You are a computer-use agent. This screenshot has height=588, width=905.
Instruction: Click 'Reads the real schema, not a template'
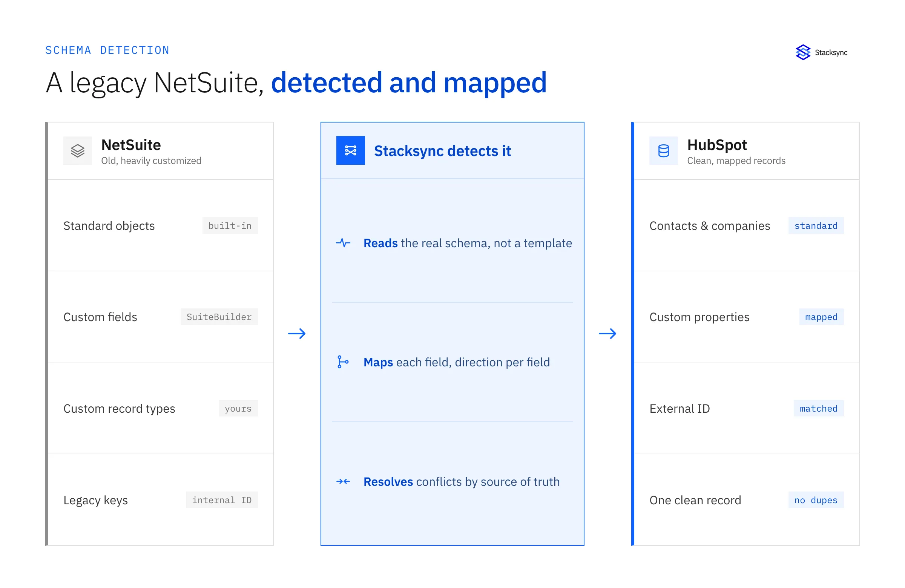click(468, 243)
